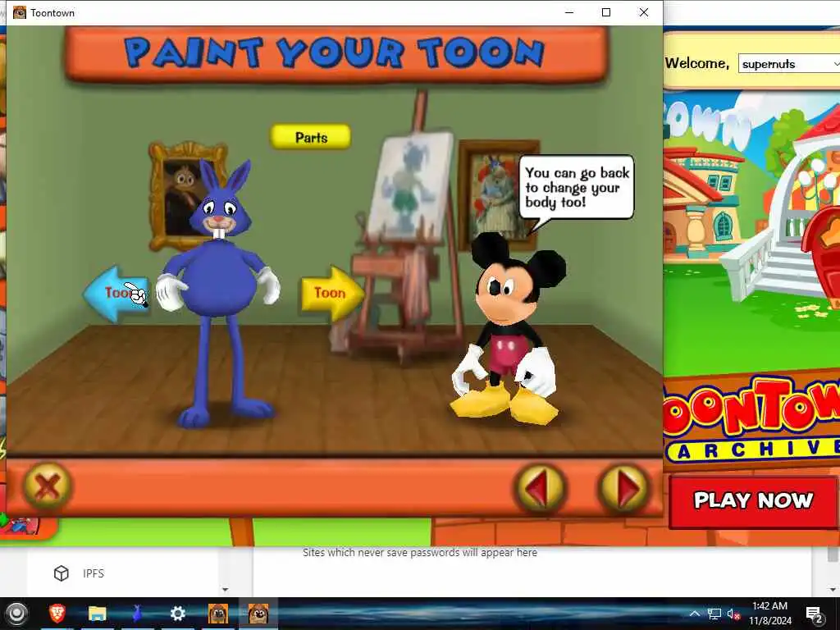Open the notification center icon
This screenshot has height=630, width=840.
pyautogui.click(x=814, y=614)
